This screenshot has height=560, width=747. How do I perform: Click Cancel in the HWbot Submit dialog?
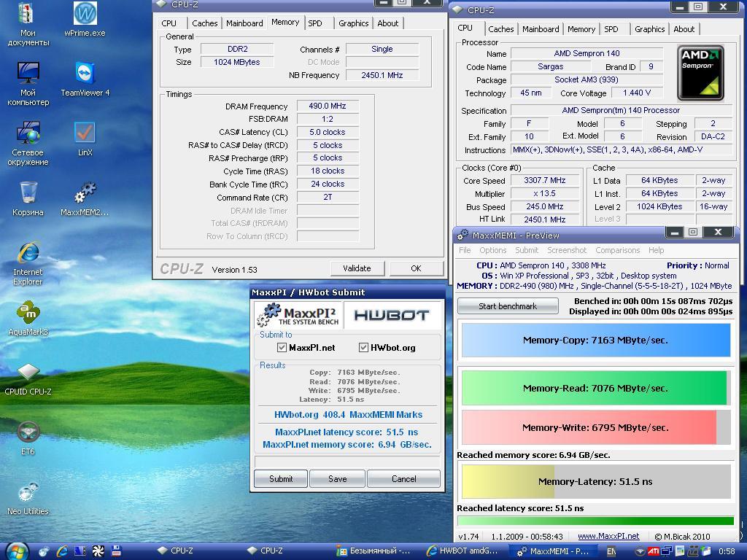(x=403, y=478)
